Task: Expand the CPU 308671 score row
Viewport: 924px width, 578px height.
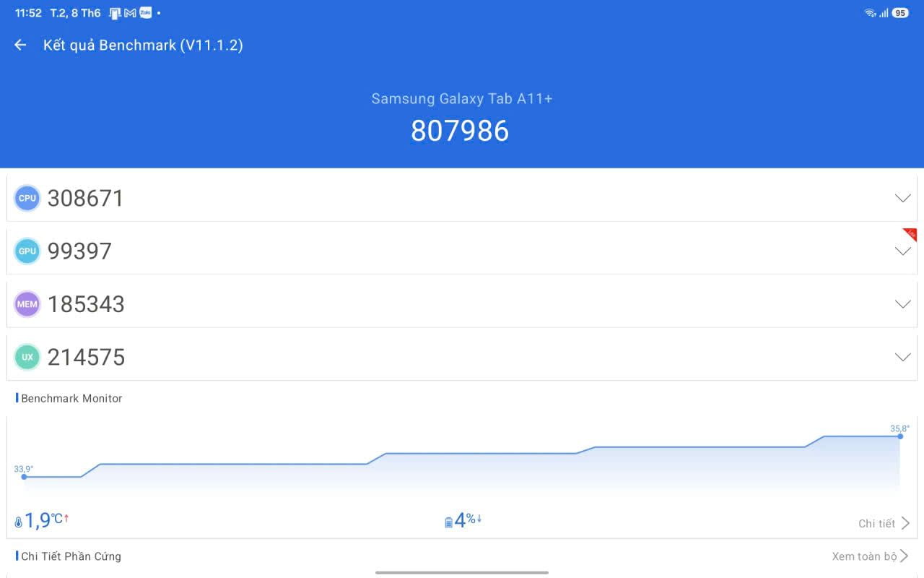Action: tap(462, 198)
